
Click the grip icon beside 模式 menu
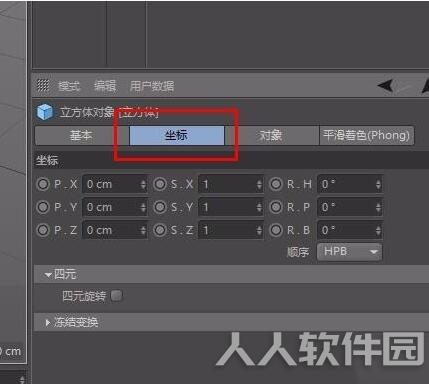[x=43, y=85]
